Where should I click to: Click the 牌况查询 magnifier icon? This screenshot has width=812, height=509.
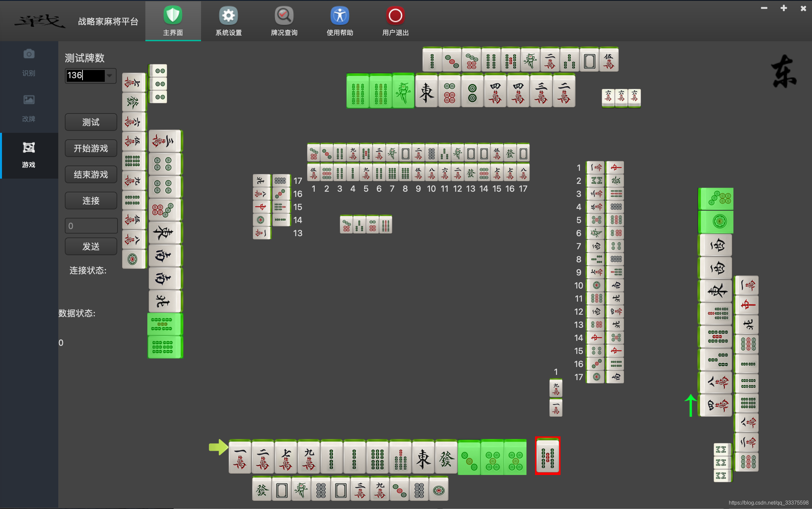pyautogui.click(x=284, y=15)
